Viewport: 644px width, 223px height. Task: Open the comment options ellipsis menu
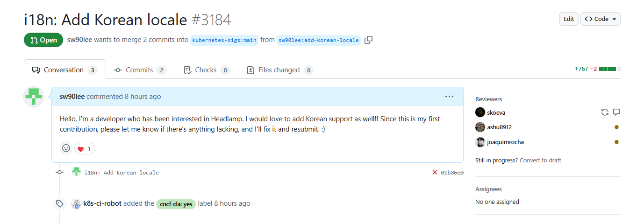(x=449, y=97)
